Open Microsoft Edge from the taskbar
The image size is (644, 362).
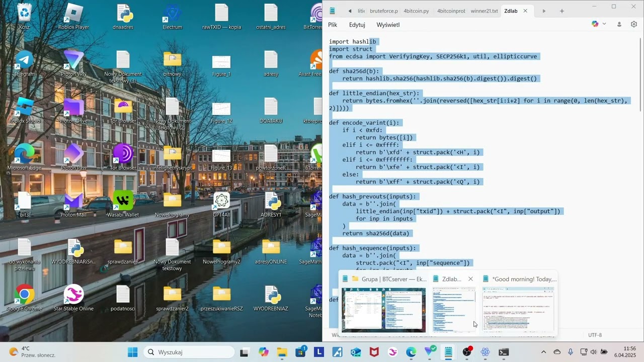411,352
